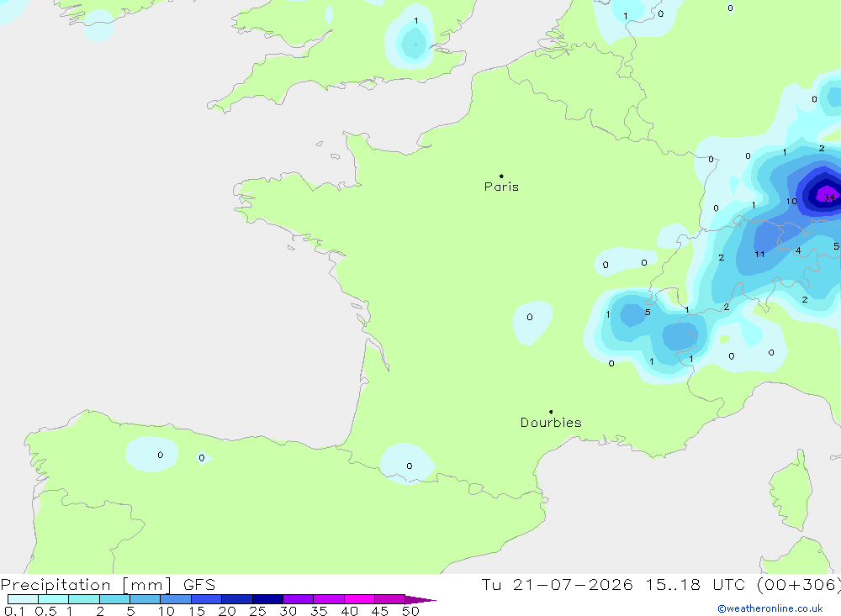Click the Dourbies location dot marker
This screenshot has width=841, height=616.
click(x=551, y=412)
